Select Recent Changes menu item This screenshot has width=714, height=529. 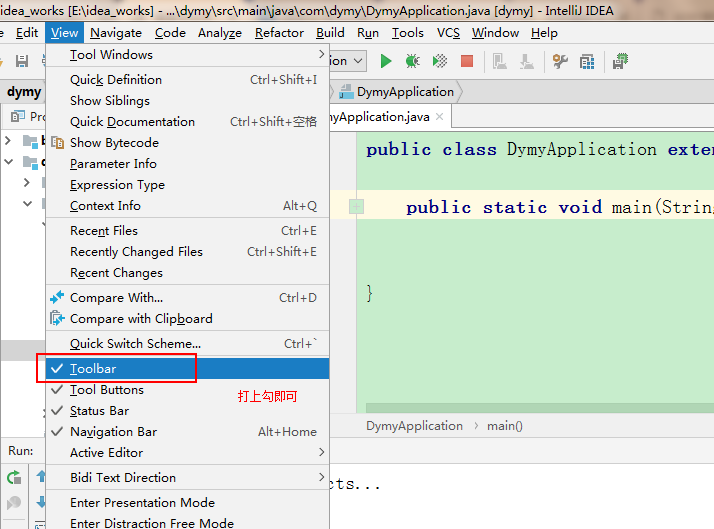[188, 273]
